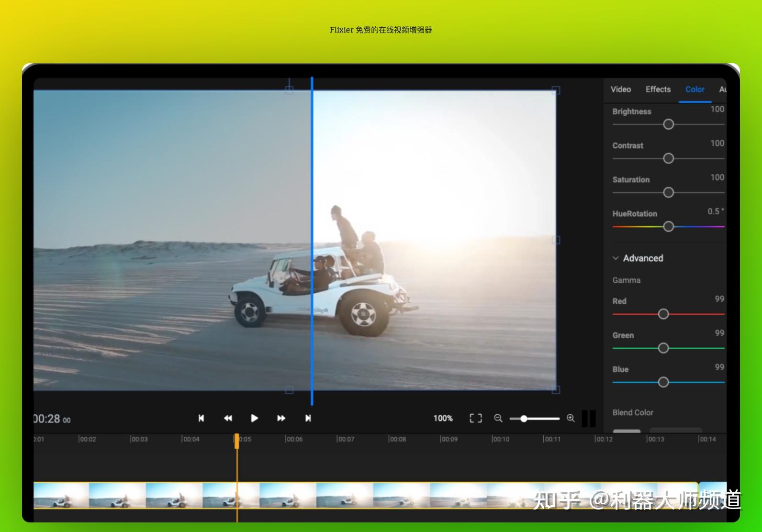Click the Contrast slider handle
The image size is (762, 532).
coord(669,158)
